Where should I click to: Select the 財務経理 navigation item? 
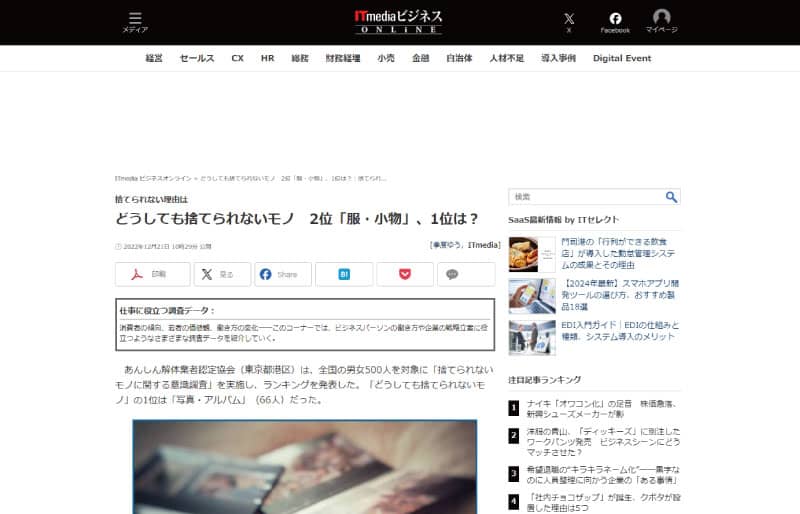342,59
